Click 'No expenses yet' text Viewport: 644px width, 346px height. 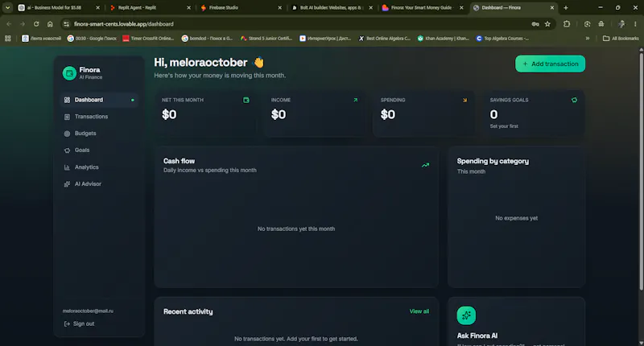click(x=516, y=218)
